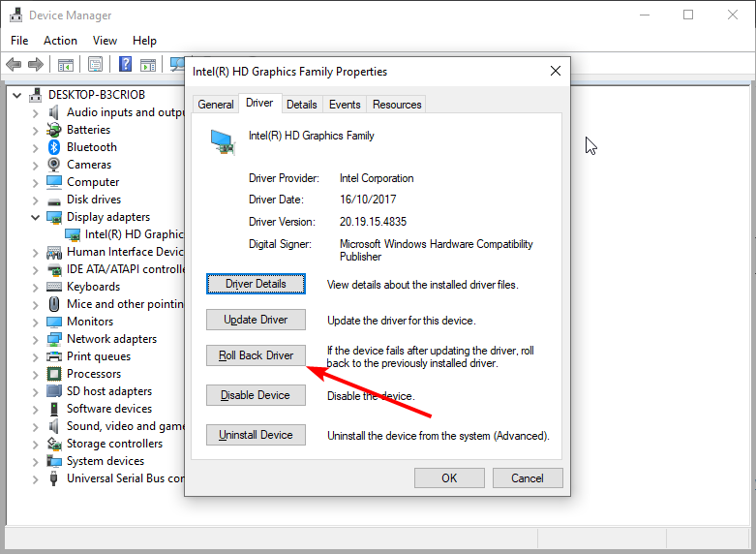Screen dimensions: 756x554
Task: Select the Mice and other pointing icon
Action: [x=54, y=304]
